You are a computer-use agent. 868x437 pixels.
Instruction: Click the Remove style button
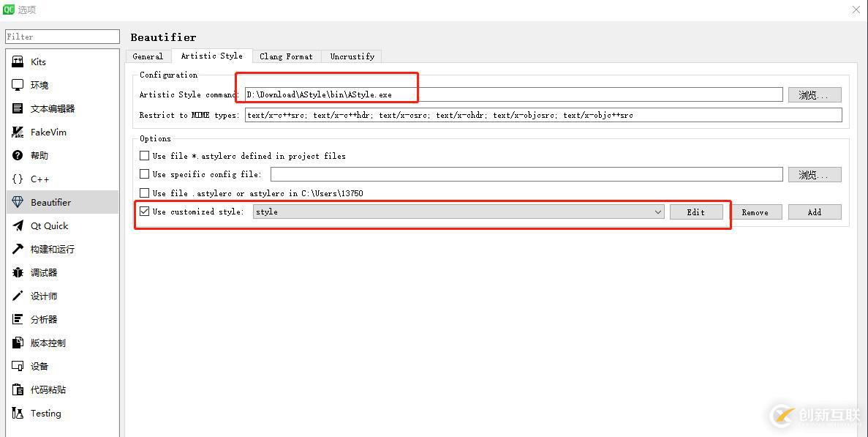755,212
